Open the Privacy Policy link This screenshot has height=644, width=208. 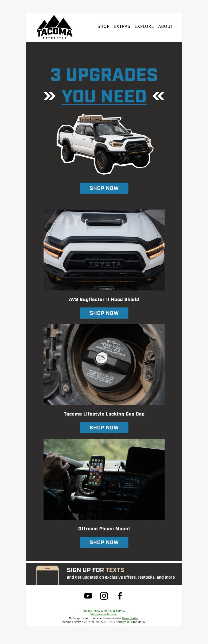(x=91, y=611)
